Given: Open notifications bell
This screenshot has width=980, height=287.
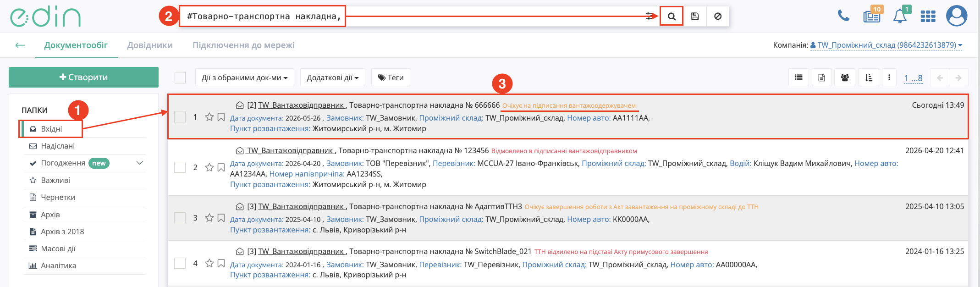Looking at the screenshot, I should click(900, 16).
